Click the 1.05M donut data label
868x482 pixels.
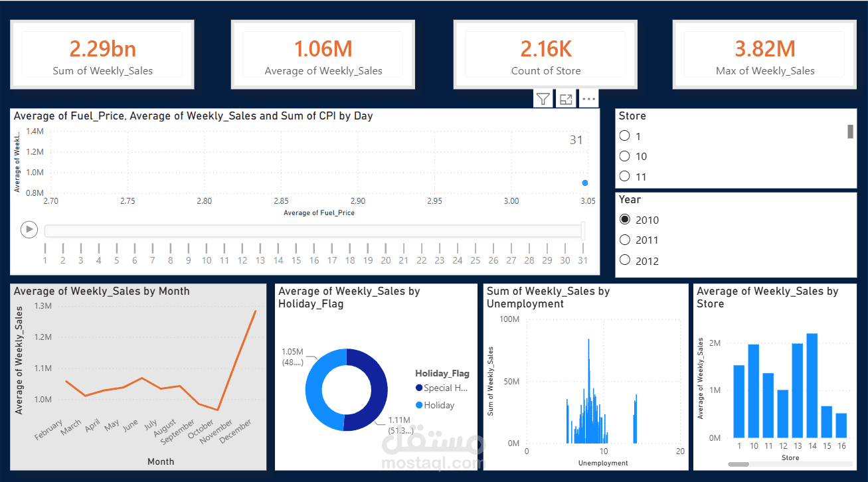[294, 357]
